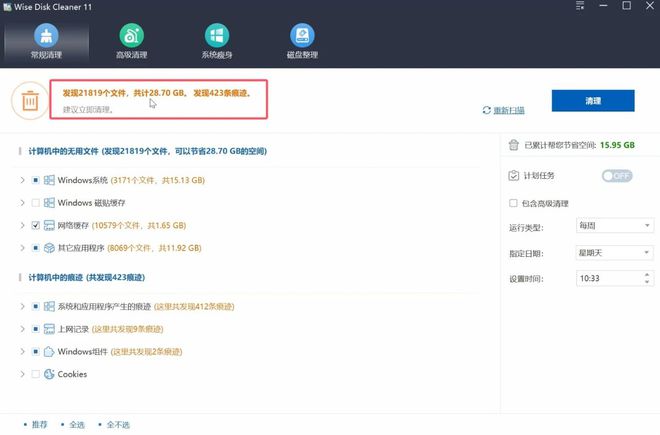The width and height of the screenshot is (660, 435).
Task: Toggle the 计划任务 OFF switch
Action: pos(616,176)
